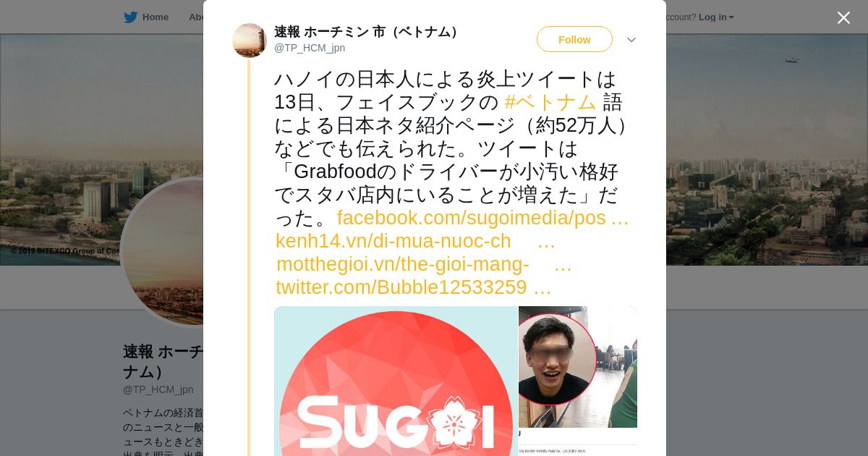Follow the @TP_HCM_jpn account
The height and width of the screenshot is (456, 868).
pos(574,39)
